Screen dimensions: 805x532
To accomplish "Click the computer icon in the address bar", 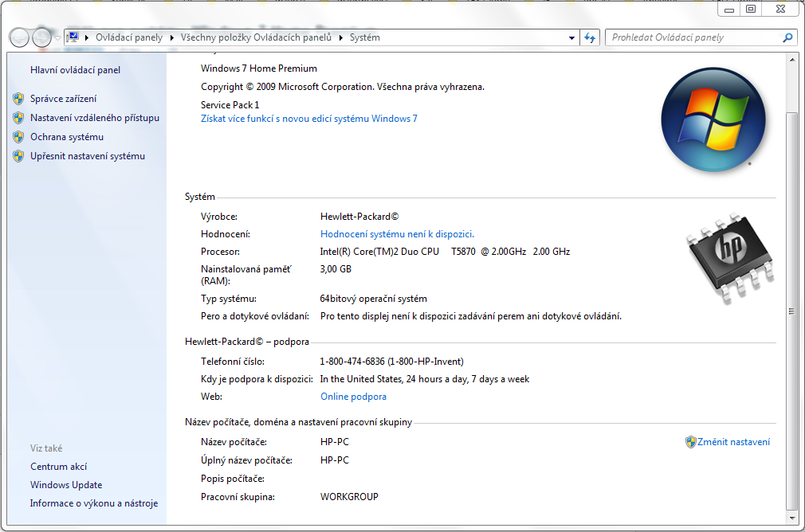I will click(73, 37).
